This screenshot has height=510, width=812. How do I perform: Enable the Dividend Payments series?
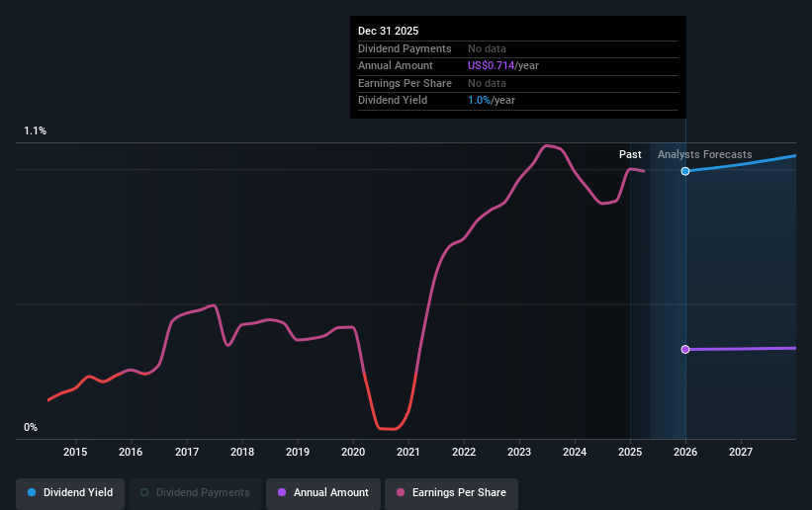click(195, 493)
